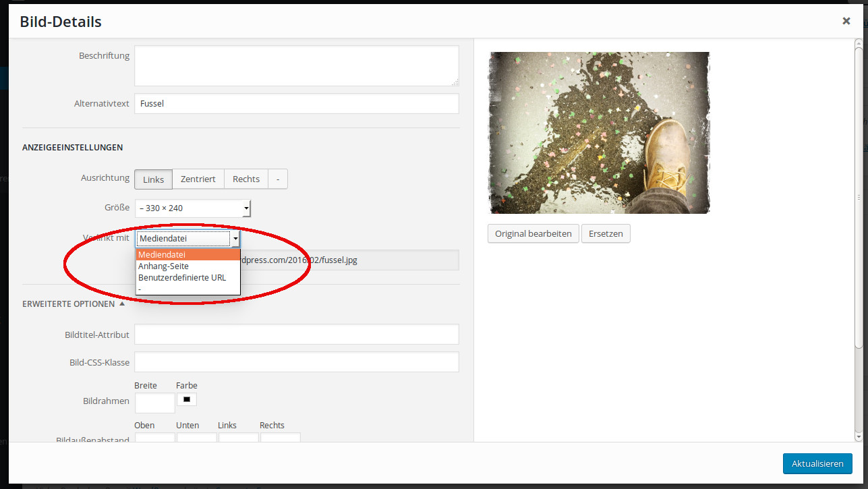Open the black Farbe color swatch
This screenshot has width=868, height=489.
pyautogui.click(x=186, y=400)
